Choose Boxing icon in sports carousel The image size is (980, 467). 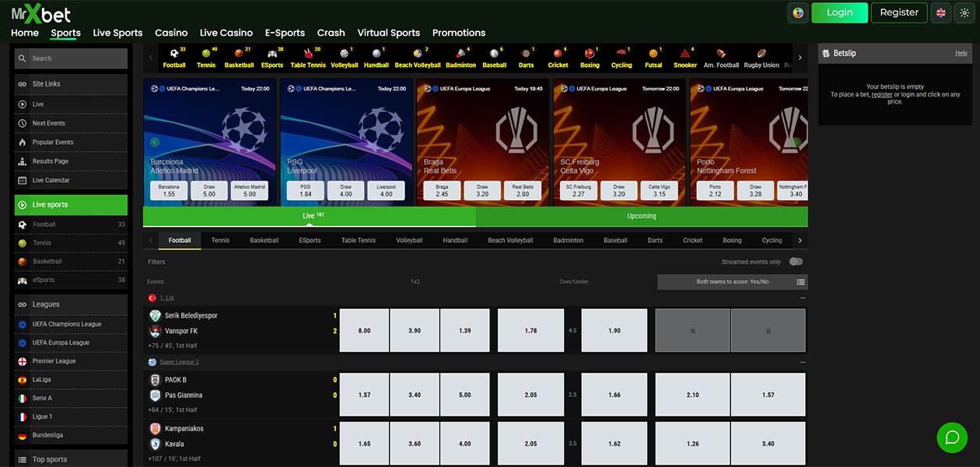590,58
